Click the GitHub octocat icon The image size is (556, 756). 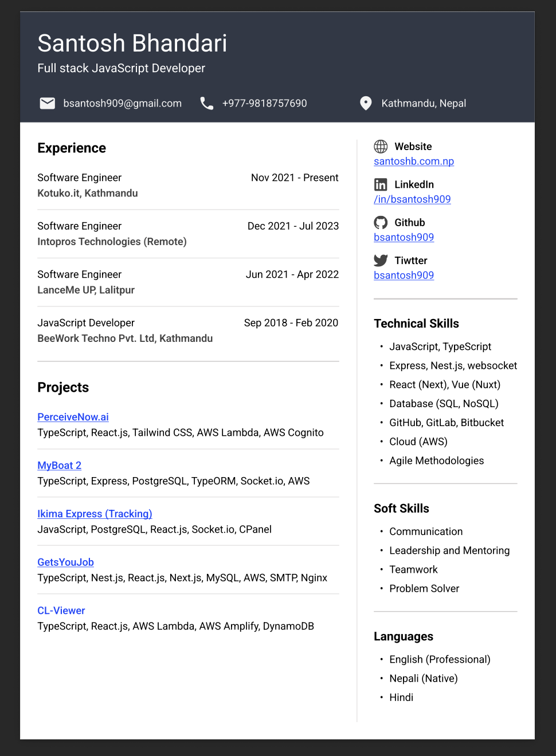click(x=381, y=222)
